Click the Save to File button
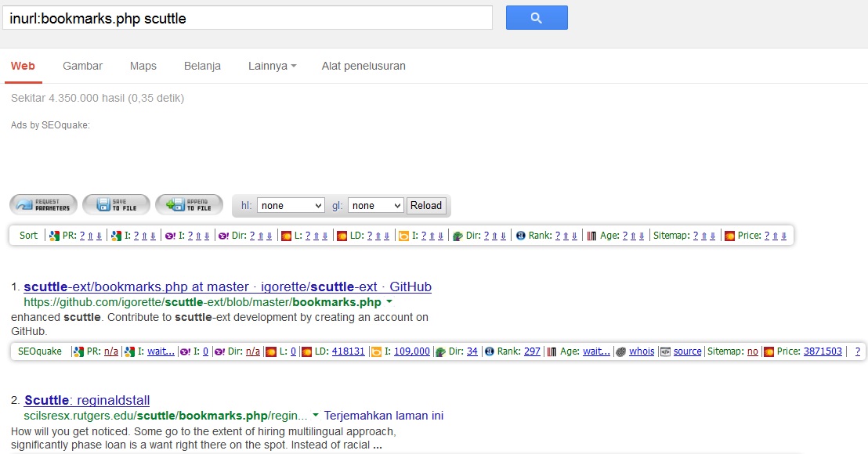868x454 pixels. click(x=116, y=204)
